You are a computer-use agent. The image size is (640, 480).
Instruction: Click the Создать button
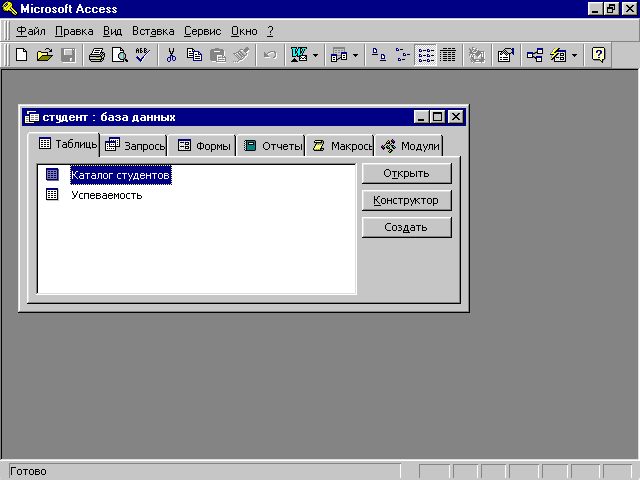(407, 227)
